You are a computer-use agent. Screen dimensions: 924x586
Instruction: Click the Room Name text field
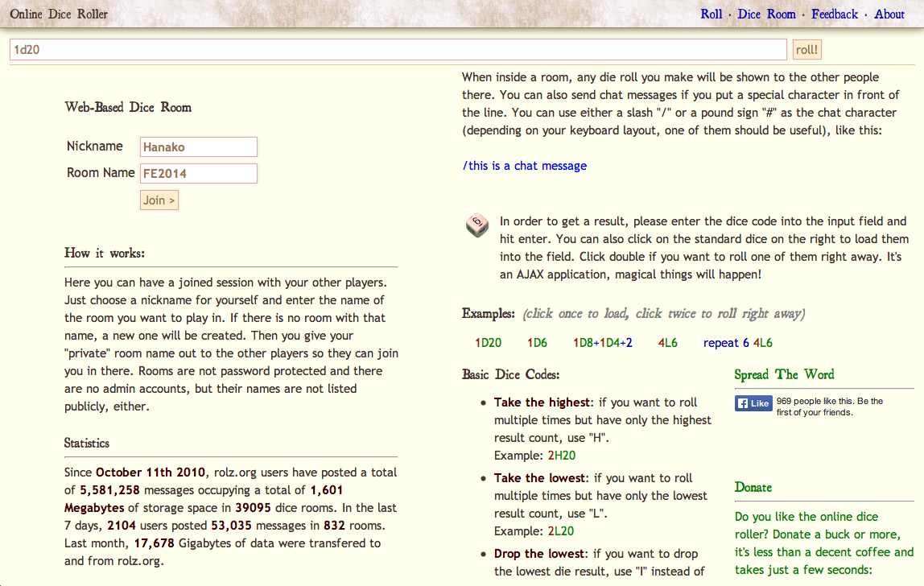point(199,173)
